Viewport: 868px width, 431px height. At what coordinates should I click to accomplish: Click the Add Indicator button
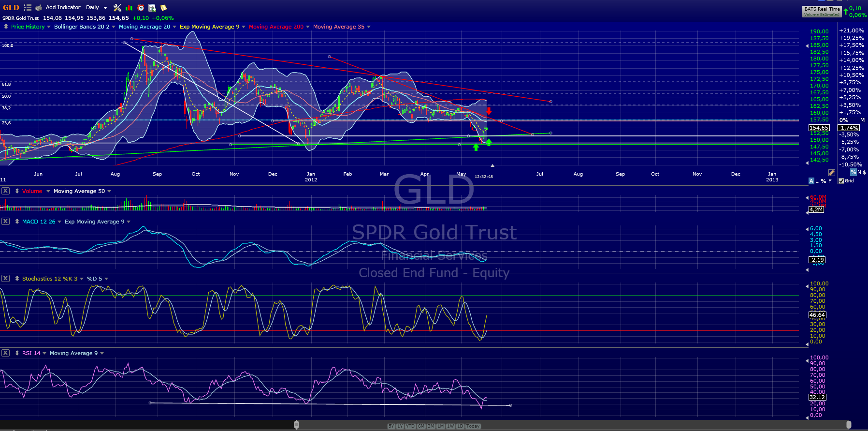tap(63, 8)
